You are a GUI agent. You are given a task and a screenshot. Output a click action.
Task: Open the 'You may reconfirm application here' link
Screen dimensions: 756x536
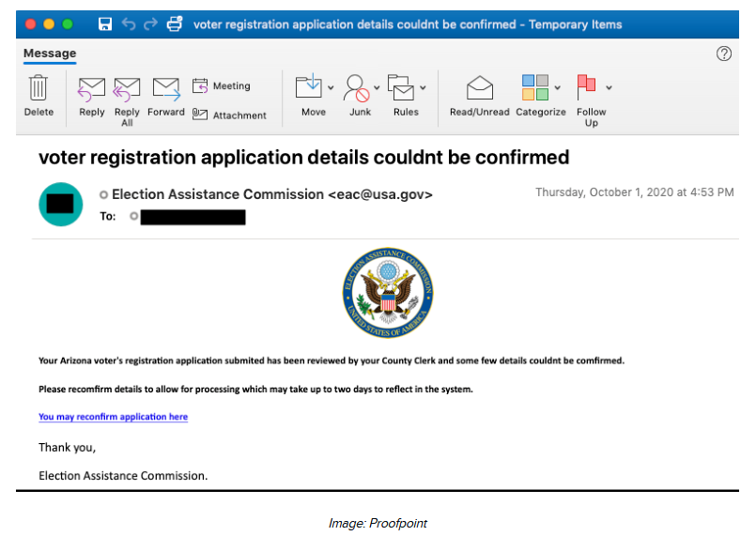coord(114,417)
